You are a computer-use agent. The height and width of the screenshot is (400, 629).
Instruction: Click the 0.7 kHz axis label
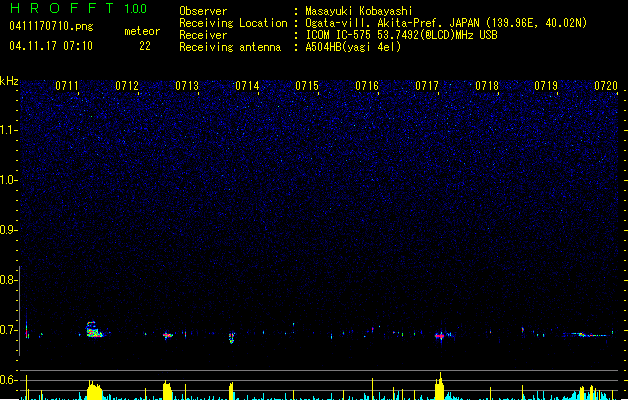click(x=8, y=330)
